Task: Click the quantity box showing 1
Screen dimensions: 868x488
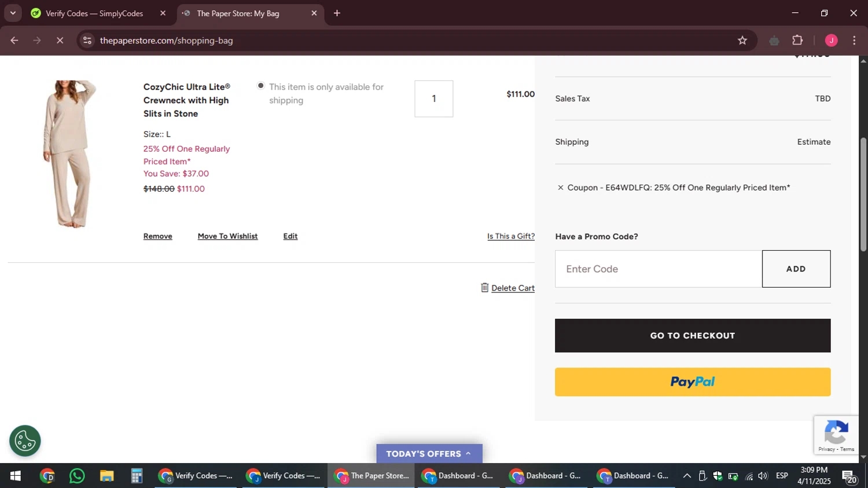Action: (434, 98)
